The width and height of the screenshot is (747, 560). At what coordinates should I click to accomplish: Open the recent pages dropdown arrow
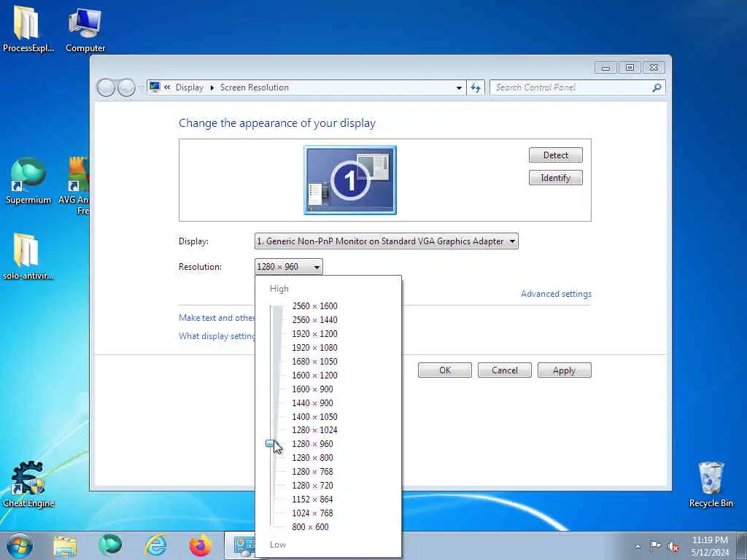tap(141, 87)
